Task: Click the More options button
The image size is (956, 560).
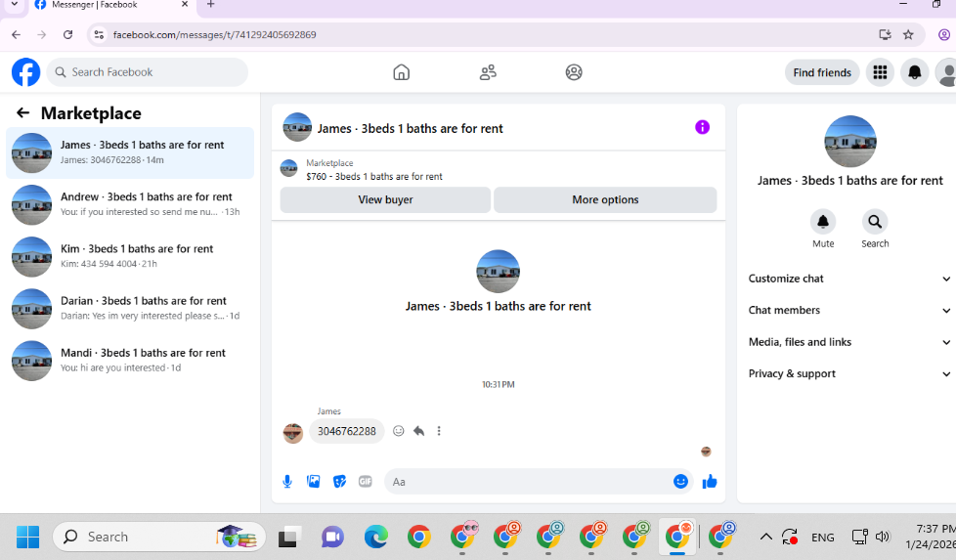Action: 605,200
